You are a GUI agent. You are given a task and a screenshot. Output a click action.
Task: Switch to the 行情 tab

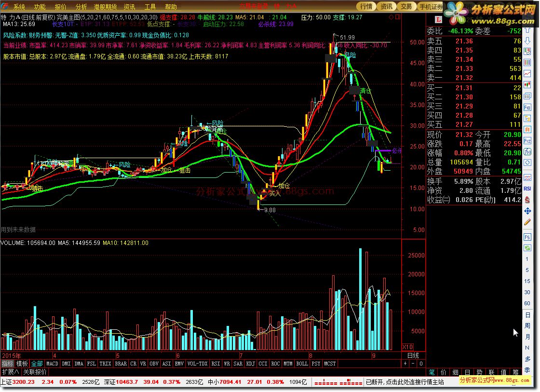point(366,6)
